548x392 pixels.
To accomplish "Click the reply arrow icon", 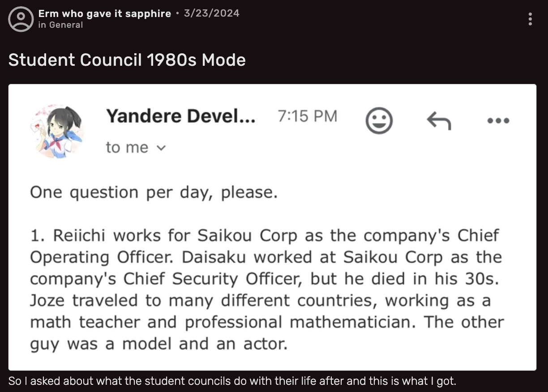I will pos(439,120).
